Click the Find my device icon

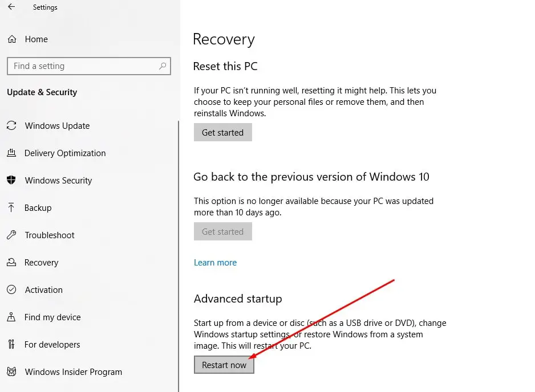11,317
